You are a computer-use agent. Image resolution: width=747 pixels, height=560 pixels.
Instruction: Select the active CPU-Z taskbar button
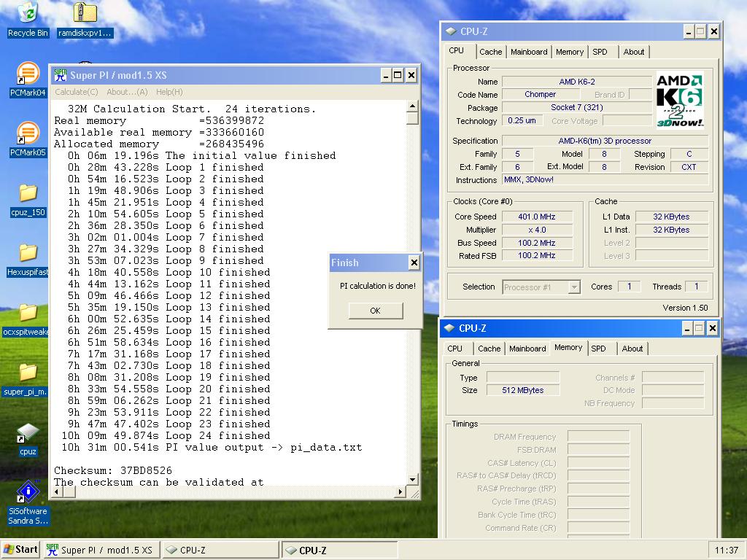tap(339, 550)
